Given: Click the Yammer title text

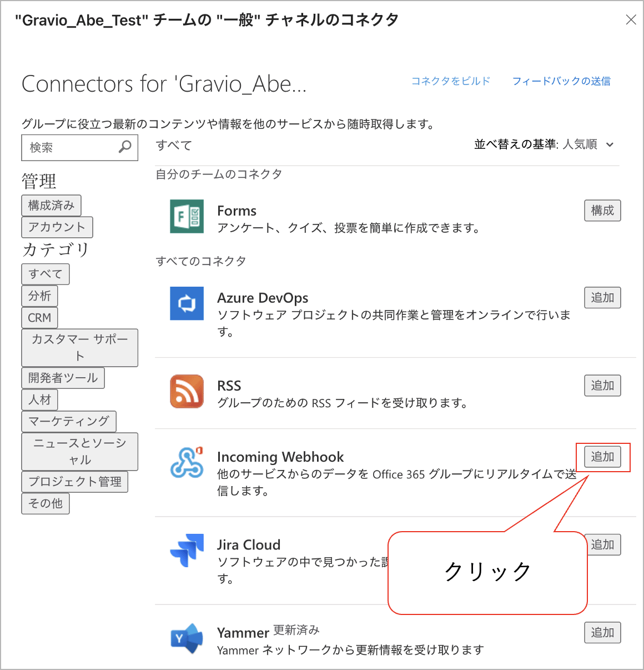Looking at the screenshot, I should click(x=243, y=633).
